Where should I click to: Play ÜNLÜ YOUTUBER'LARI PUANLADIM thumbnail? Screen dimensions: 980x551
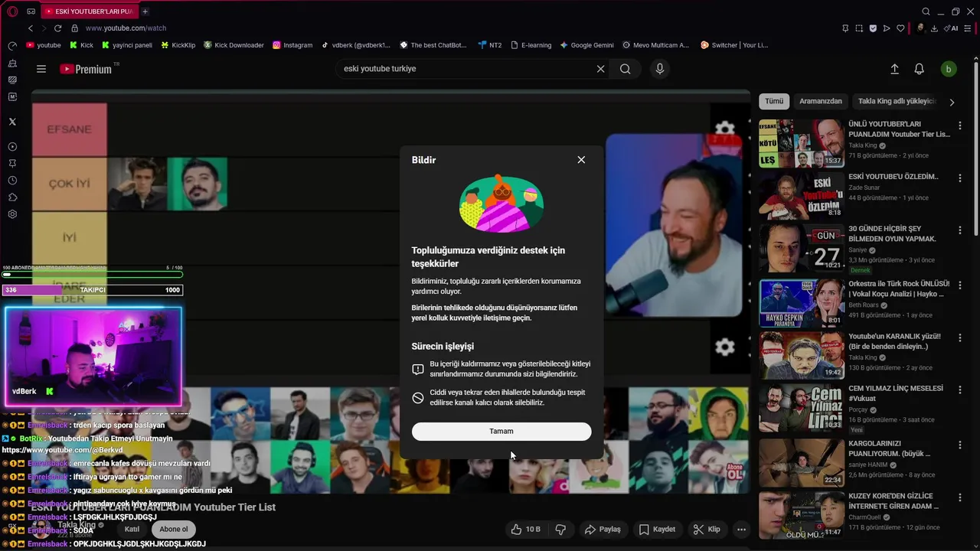click(x=802, y=143)
